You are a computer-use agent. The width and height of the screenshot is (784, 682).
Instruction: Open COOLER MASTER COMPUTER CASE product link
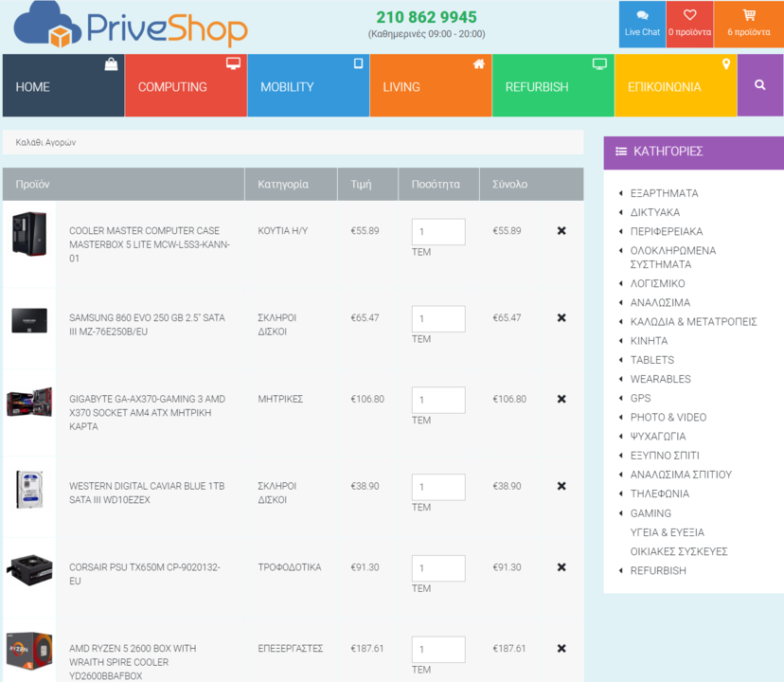(150, 244)
